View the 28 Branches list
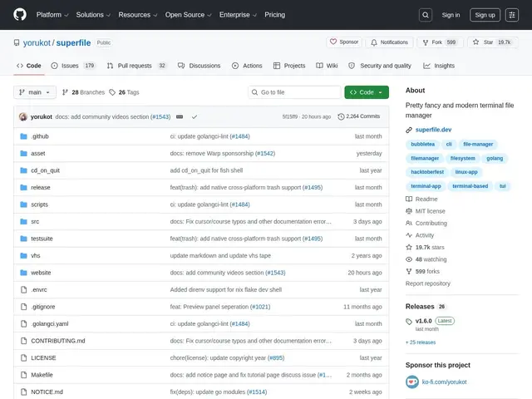 click(83, 92)
